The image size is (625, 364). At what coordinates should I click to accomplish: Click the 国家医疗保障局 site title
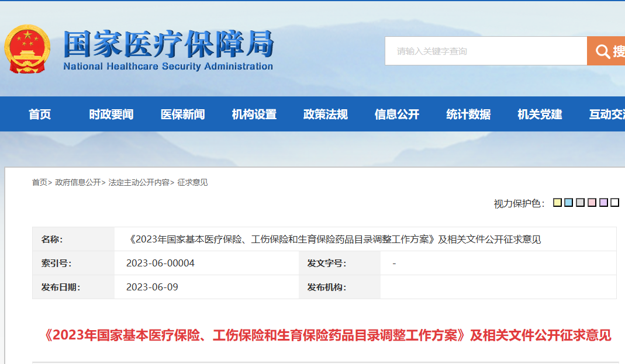click(x=168, y=44)
